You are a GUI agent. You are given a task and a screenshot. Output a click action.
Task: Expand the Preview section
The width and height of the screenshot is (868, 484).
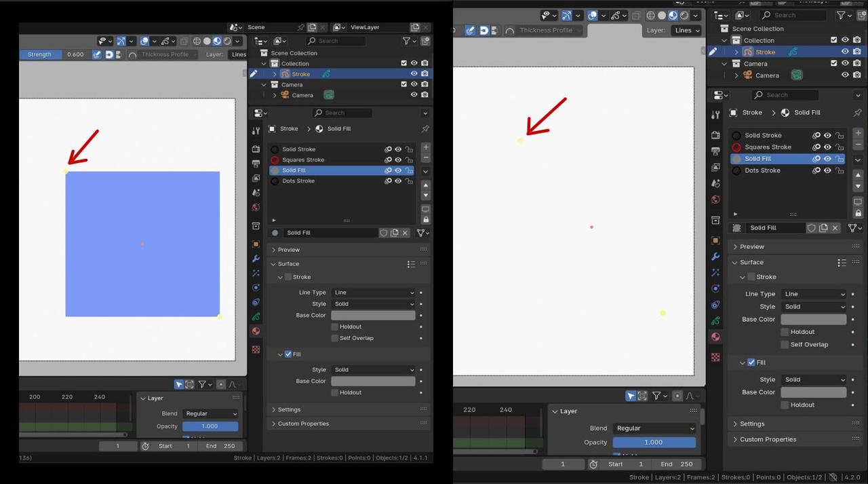click(288, 249)
